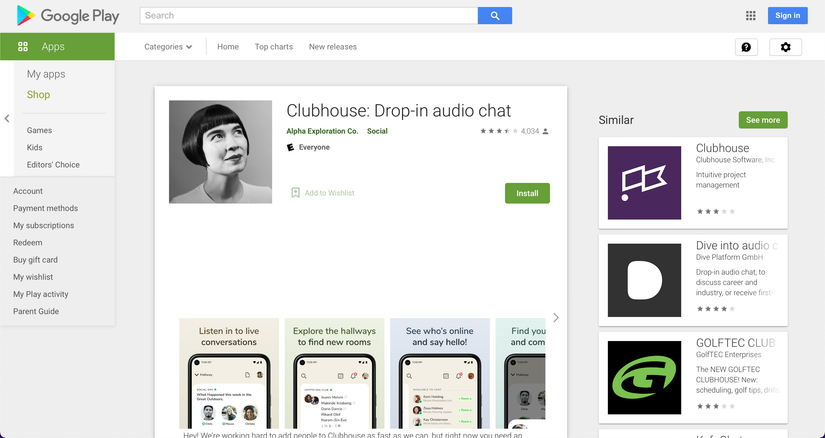
Task: Open the New releases tab
Action: click(333, 47)
